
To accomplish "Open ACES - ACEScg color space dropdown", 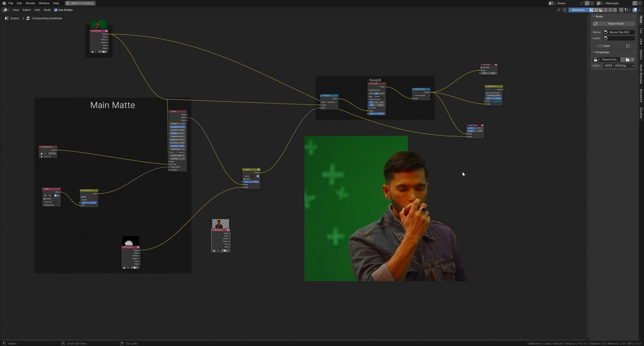I will [619, 66].
